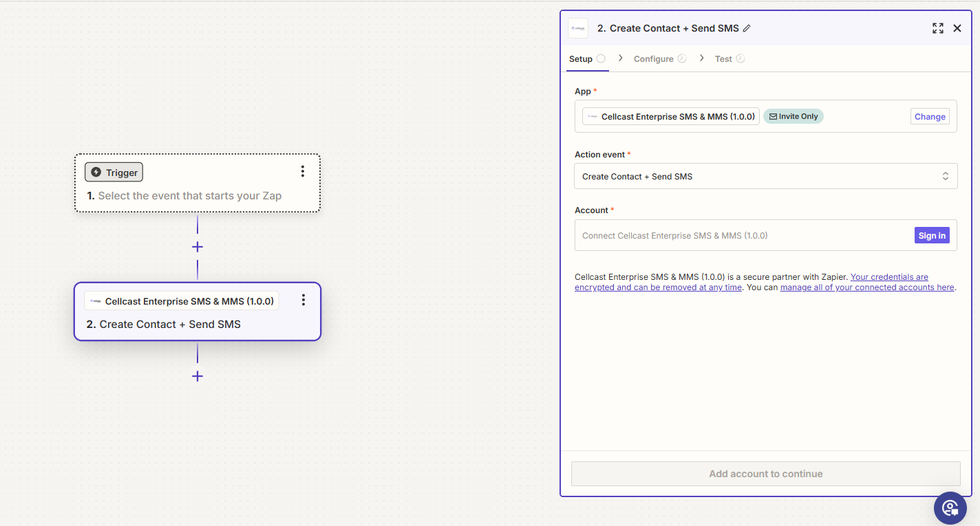The image size is (980, 526).
Task: Switch to the Setup tab
Action: [x=587, y=59]
